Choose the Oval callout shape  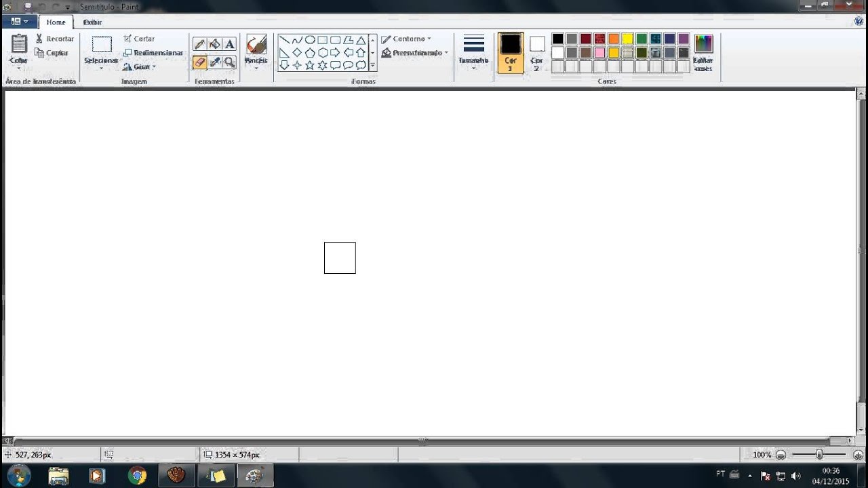click(349, 66)
